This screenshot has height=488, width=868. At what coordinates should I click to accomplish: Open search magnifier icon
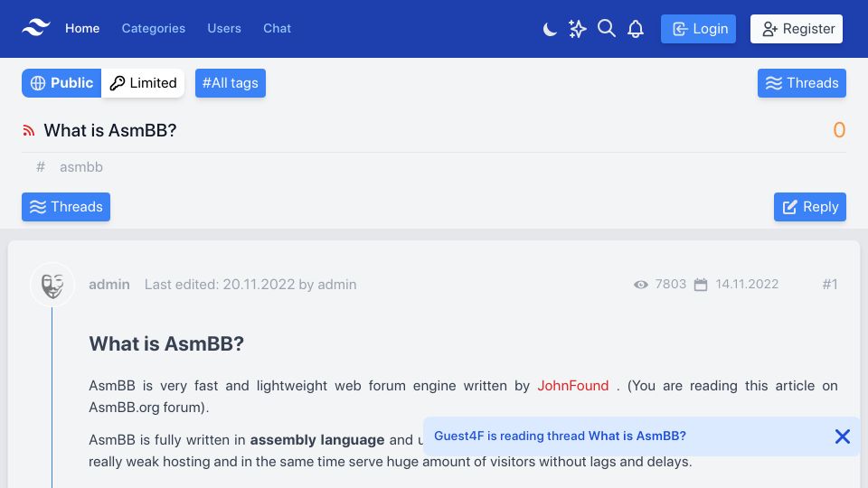[607, 28]
